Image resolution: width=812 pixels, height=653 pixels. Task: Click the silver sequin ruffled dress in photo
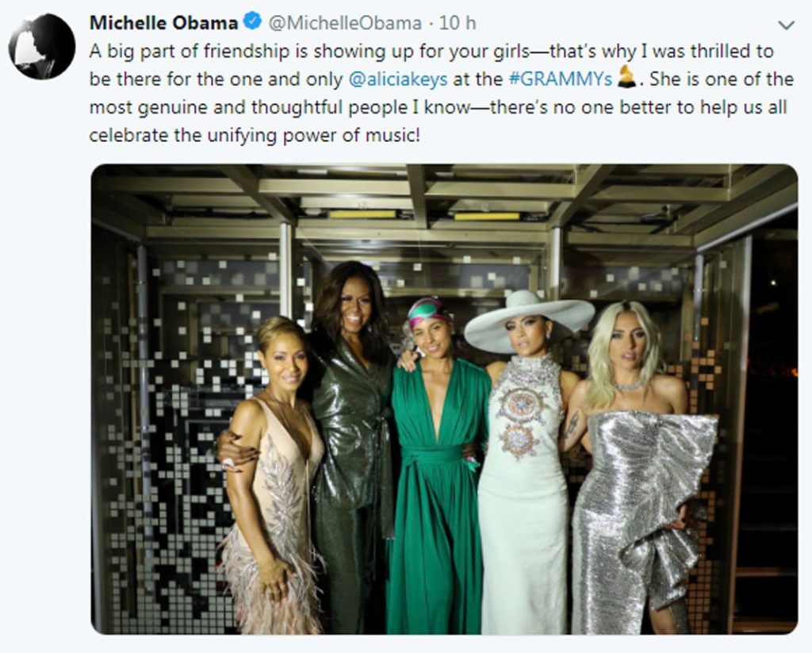coord(642,518)
